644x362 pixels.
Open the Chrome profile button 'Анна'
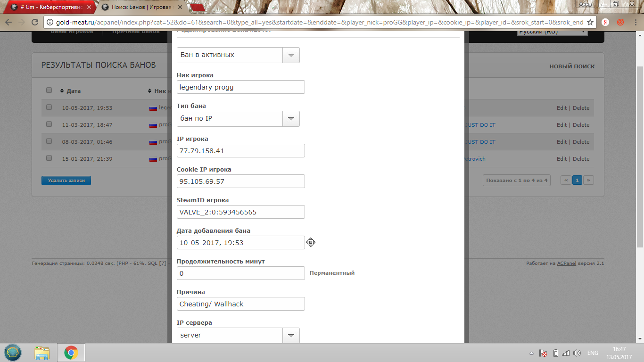[x=585, y=4]
